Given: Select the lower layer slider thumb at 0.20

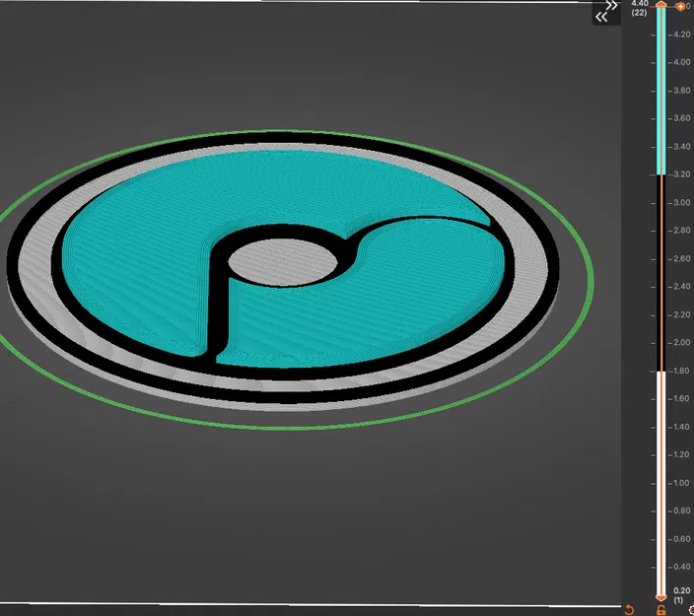Looking at the screenshot, I should [x=660, y=598].
